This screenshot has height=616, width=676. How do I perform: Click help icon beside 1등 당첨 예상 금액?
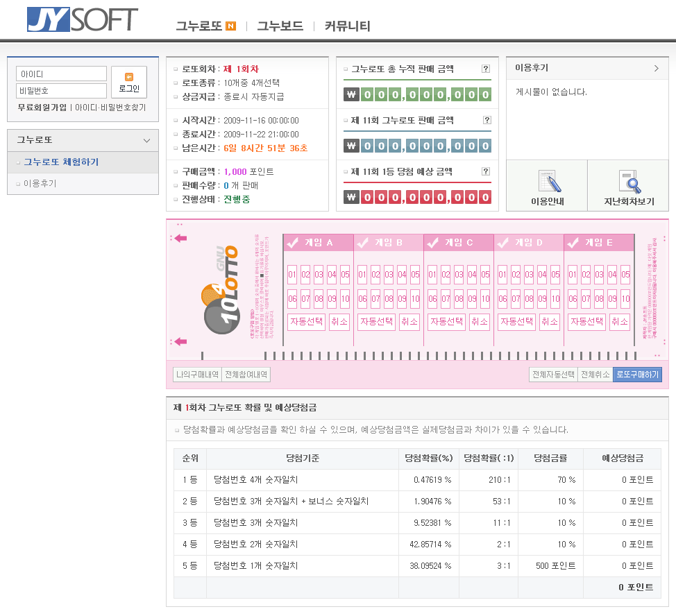[x=486, y=171]
